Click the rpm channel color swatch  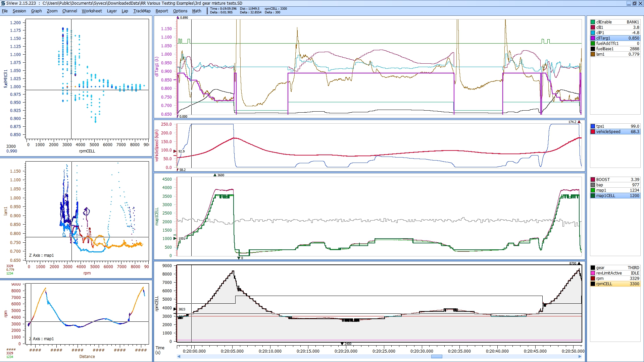pyautogui.click(x=593, y=279)
